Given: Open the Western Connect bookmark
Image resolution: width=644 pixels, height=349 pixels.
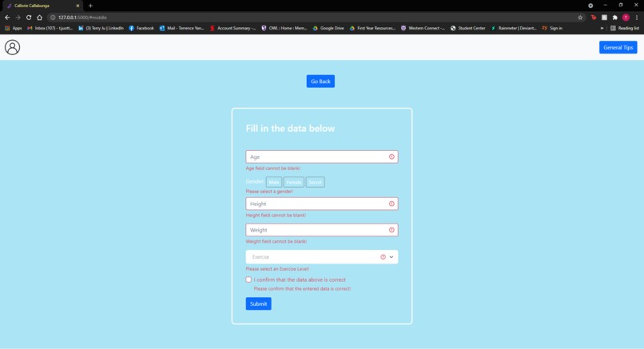Looking at the screenshot, I should pyautogui.click(x=423, y=28).
